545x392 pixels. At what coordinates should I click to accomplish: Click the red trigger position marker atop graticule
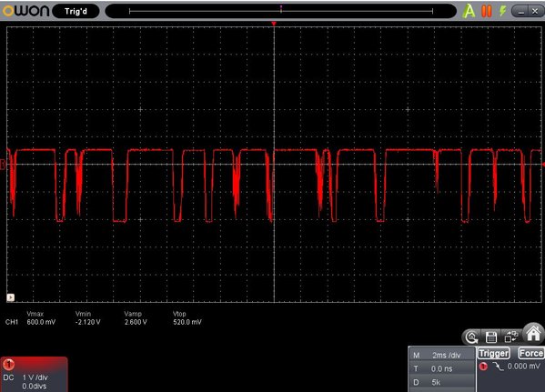pyautogui.click(x=274, y=24)
